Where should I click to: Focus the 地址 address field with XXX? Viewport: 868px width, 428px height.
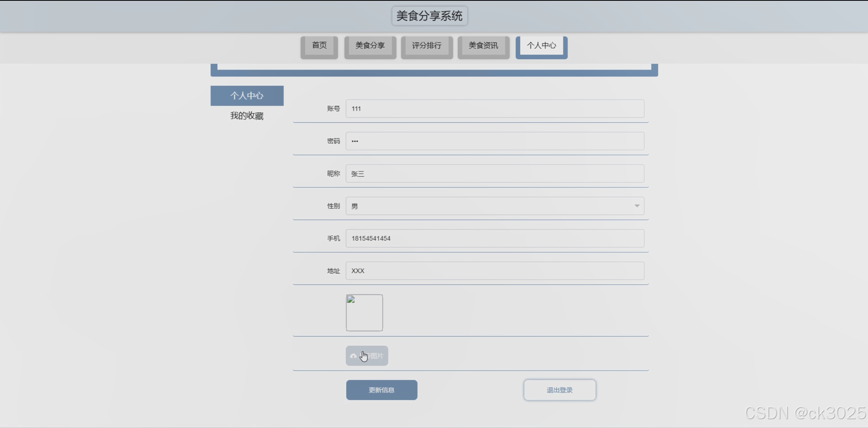495,271
